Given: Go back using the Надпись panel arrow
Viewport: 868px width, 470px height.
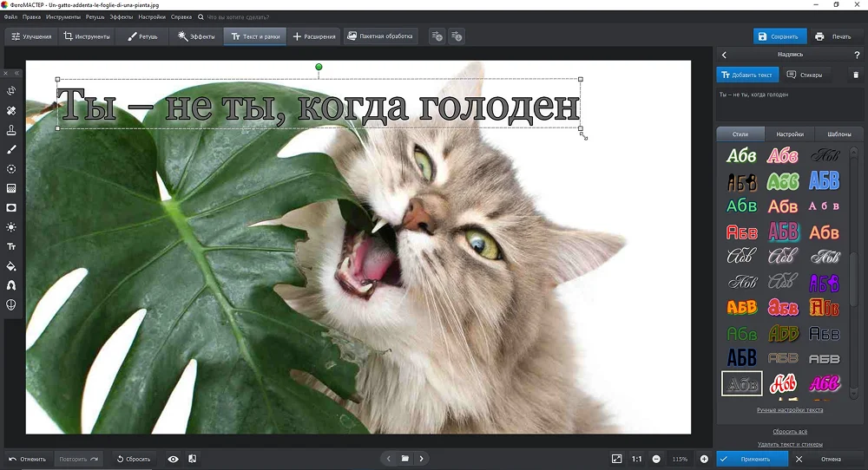Looking at the screenshot, I should click(725, 55).
